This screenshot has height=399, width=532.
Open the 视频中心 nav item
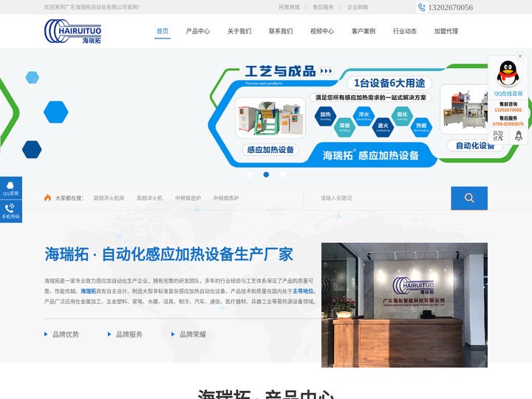(322, 31)
